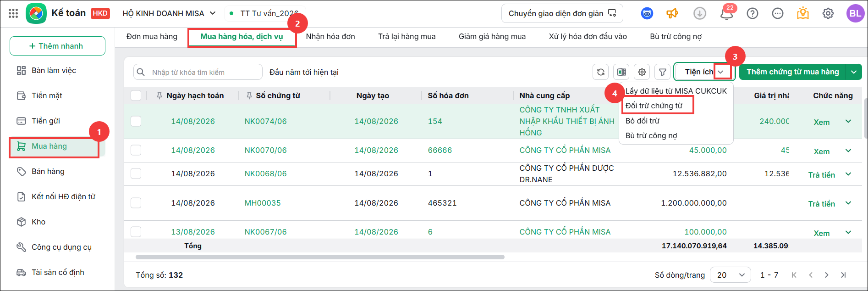Choose Đối trừ chứng từ from menu
This screenshot has width=868, height=291.
654,106
